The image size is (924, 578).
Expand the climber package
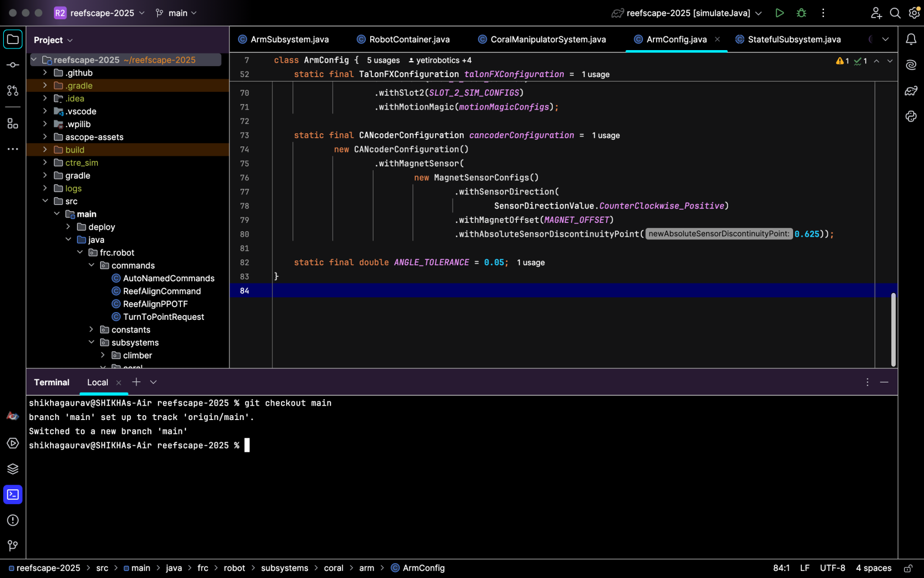point(103,355)
